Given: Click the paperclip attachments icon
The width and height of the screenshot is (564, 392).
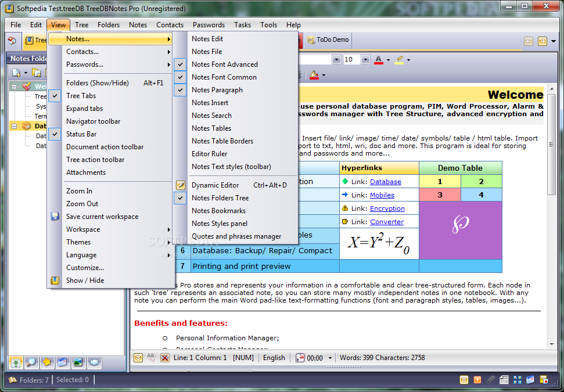Looking at the screenshot, I should point(491,380).
